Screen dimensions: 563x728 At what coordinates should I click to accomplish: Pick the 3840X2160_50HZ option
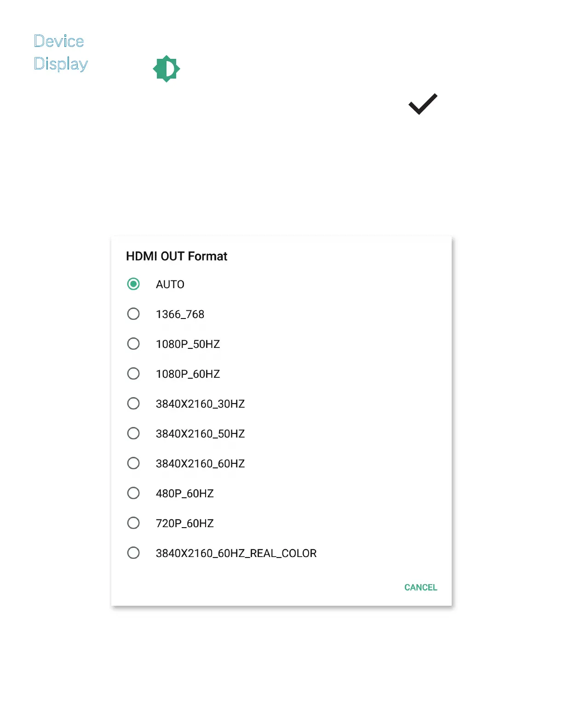click(x=133, y=433)
